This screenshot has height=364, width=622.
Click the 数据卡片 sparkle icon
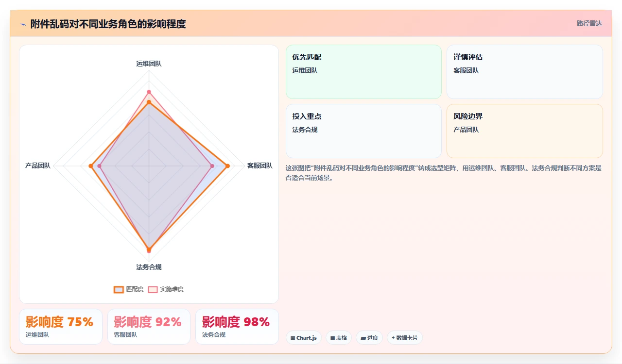[393, 338]
